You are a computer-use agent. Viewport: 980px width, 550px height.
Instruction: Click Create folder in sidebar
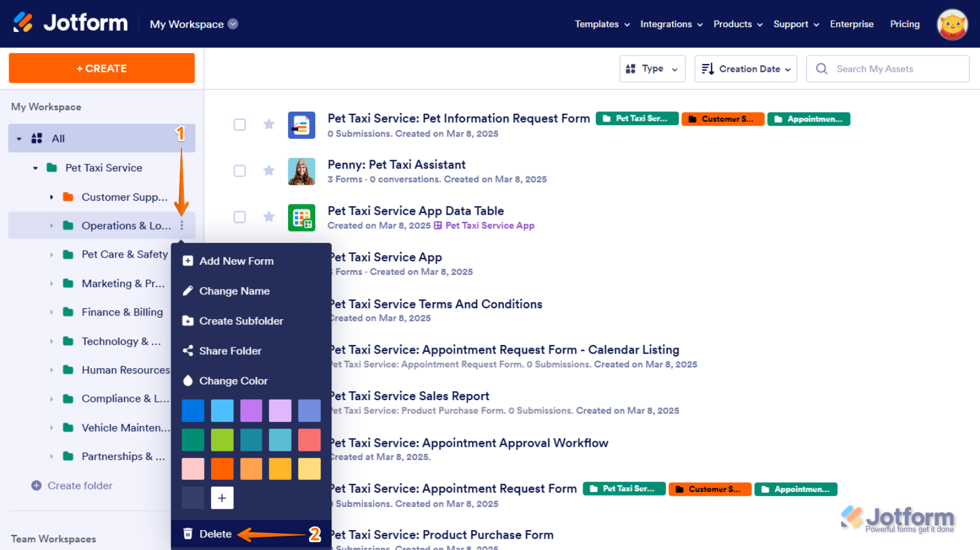pos(80,485)
